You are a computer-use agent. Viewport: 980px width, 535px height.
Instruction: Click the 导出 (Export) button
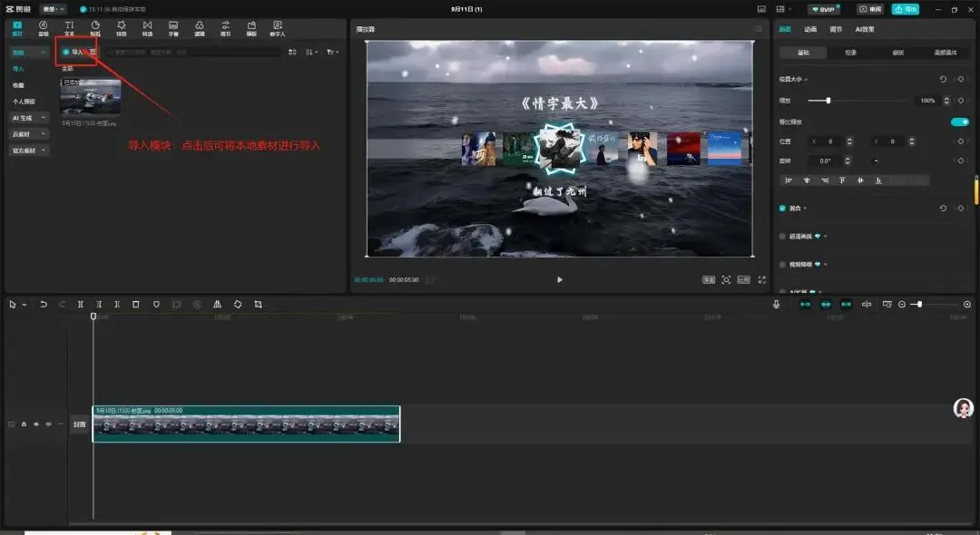(x=905, y=9)
